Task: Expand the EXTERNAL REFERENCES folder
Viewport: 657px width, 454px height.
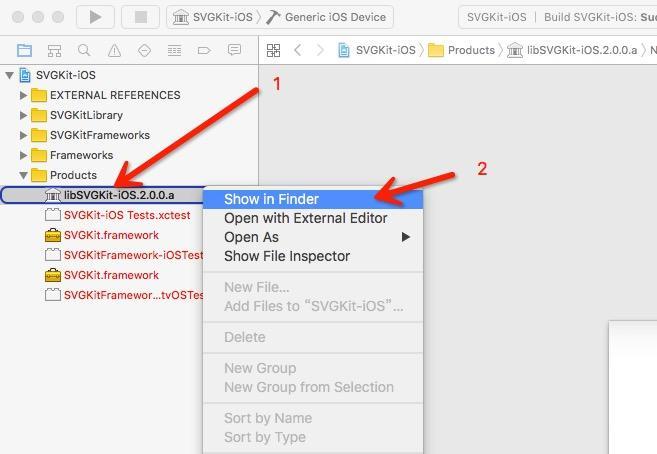Action: (24, 95)
